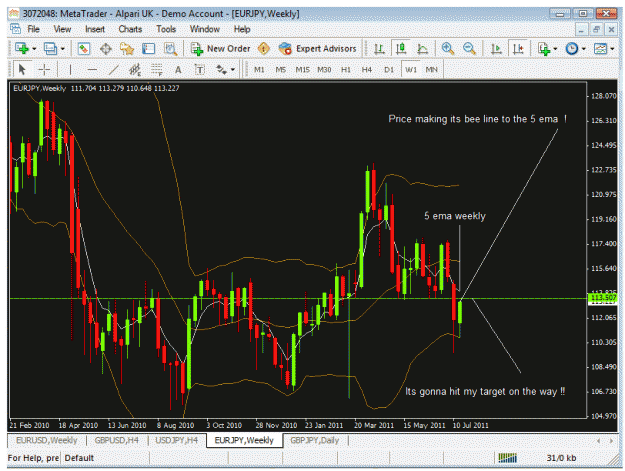Click the New Order button
The image size is (625, 471).
[220, 49]
